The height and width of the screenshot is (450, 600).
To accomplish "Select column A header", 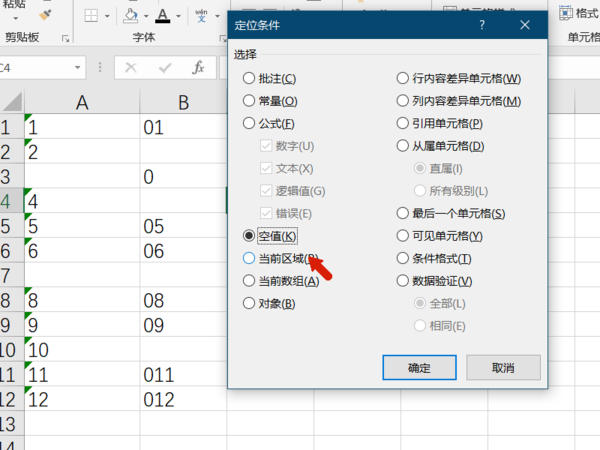I will tap(82, 102).
